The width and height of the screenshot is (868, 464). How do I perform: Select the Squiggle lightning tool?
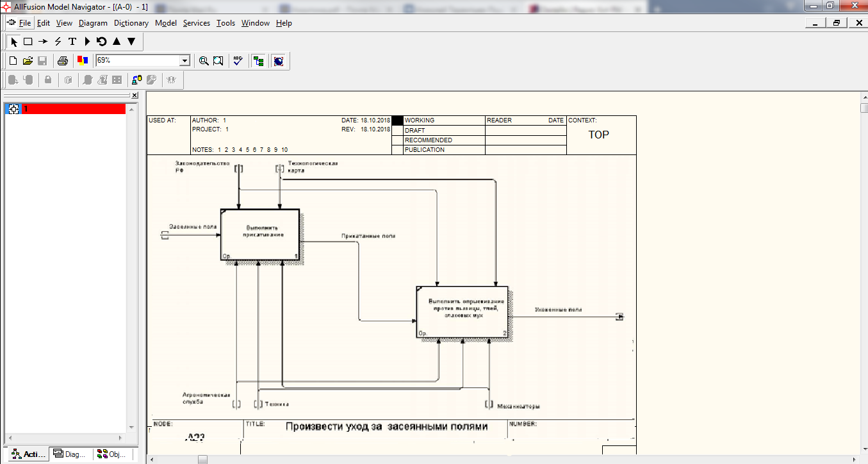pyautogui.click(x=58, y=42)
